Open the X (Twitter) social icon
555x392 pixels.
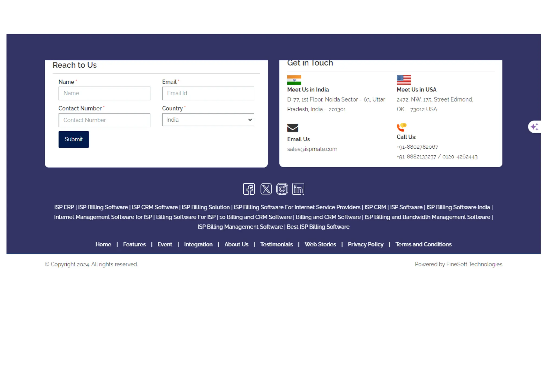pos(266,189)
